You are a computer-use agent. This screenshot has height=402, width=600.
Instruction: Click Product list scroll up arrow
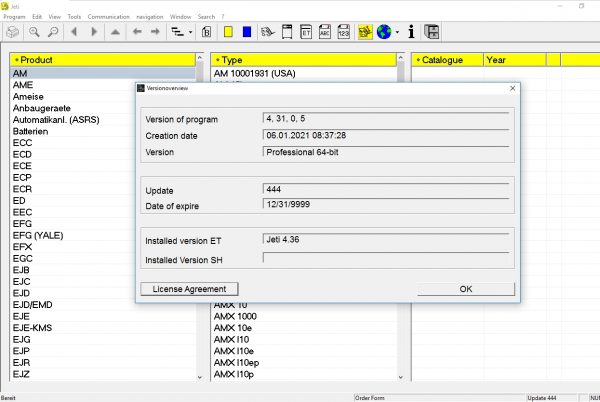(200, 58)
